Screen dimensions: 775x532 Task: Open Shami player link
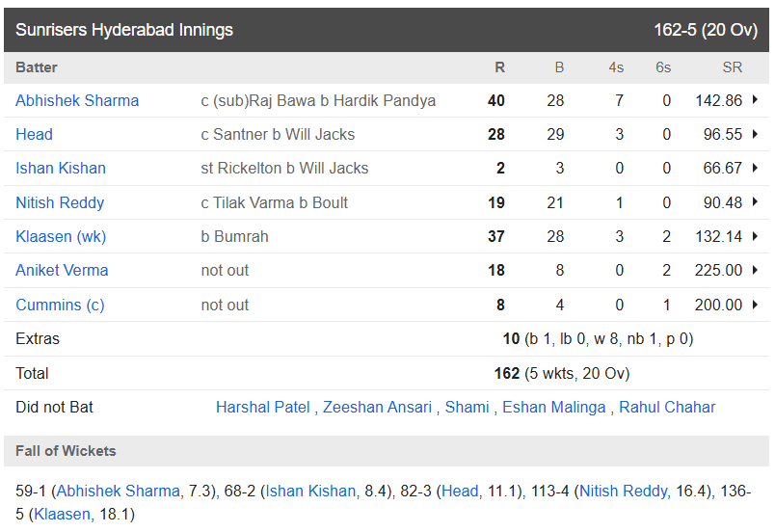tap(468, 407)
